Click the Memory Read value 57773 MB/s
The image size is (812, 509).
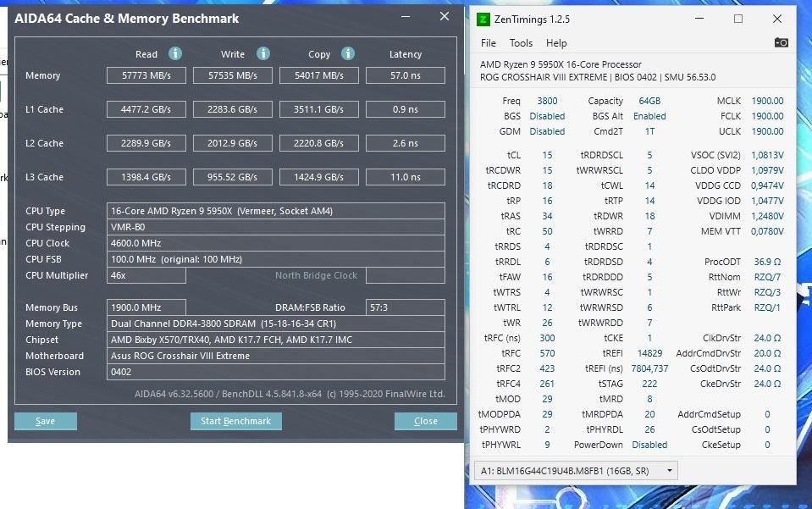[x=146, y=75]
